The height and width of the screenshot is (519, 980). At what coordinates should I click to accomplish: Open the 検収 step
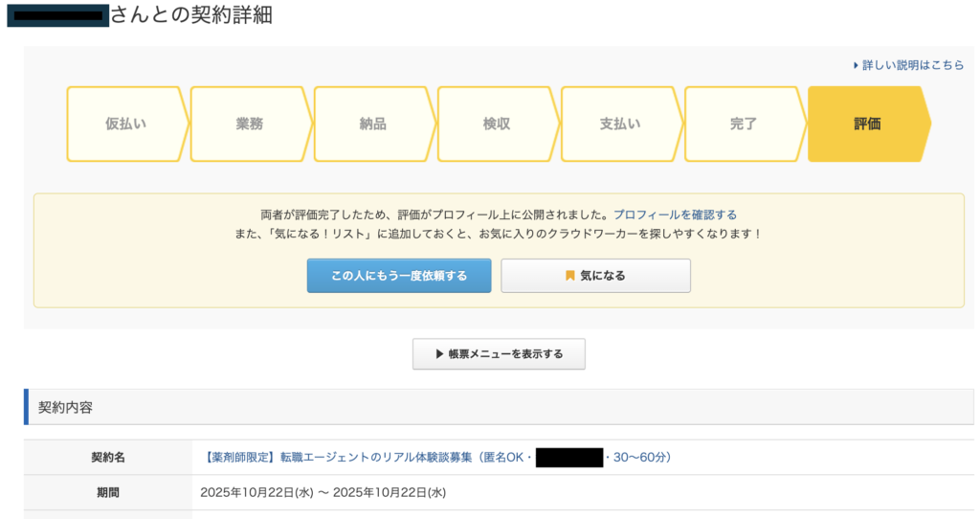coord(496,124)
